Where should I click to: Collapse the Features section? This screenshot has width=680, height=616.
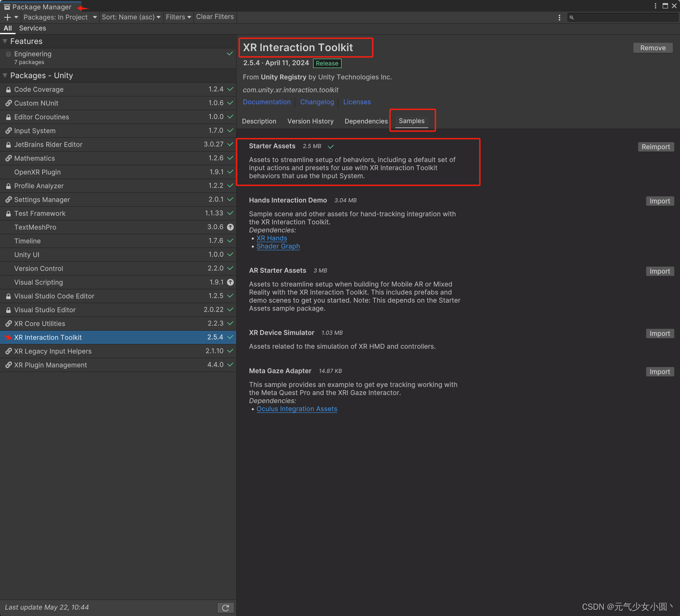pos(5,41)
